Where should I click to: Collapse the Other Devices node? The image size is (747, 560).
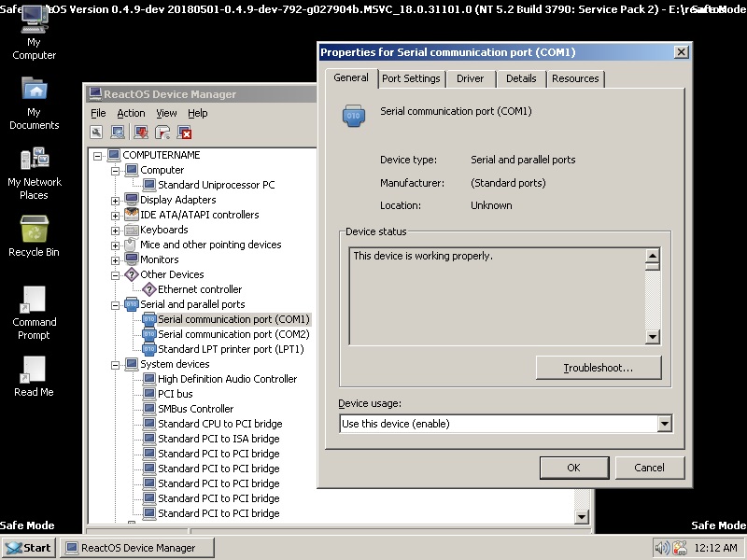[115, 275]
